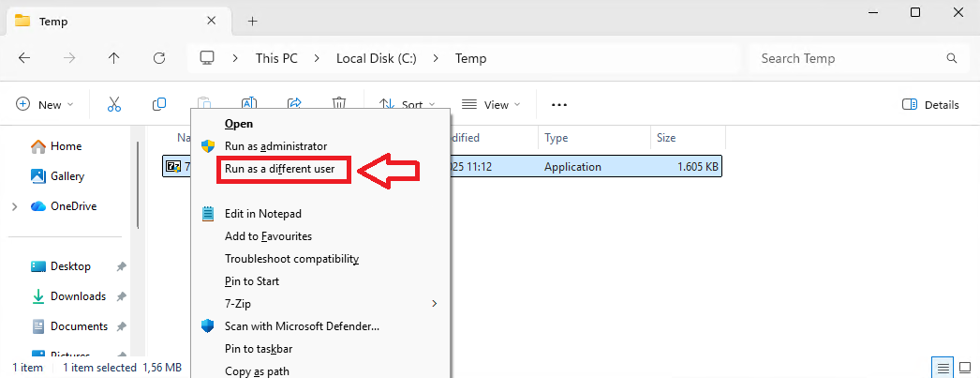Click the Application type cell
980x378 pixels.
(x=572, y=166)
